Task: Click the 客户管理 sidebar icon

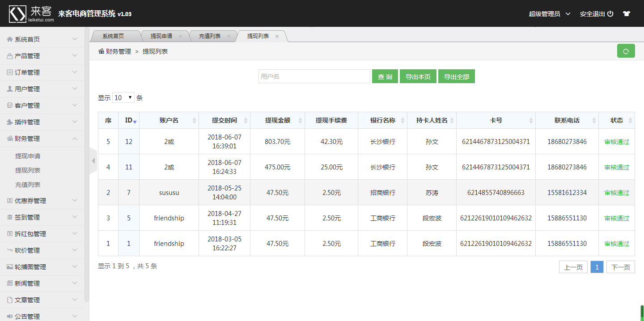Action: pos(10,106)
